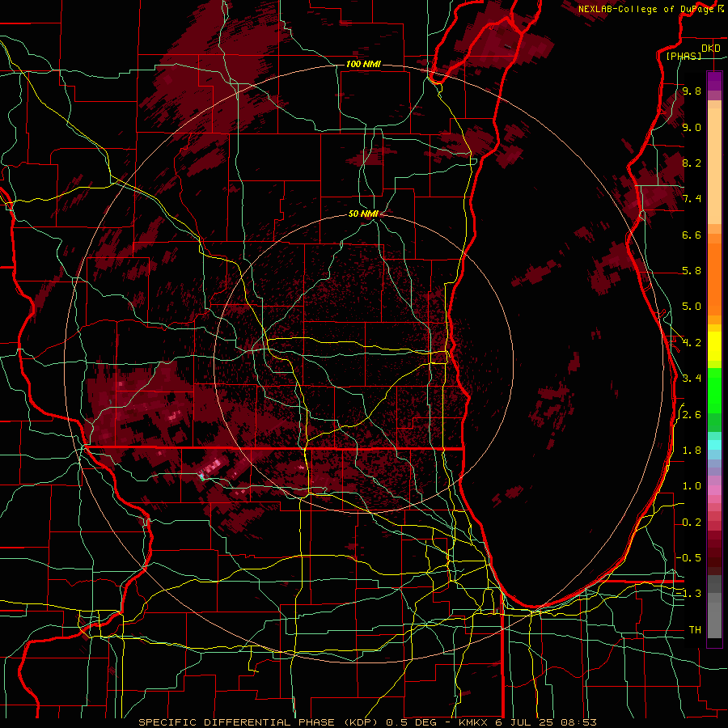728x728 pixels.
Task: Click the 3.4 value on the color scale
Action: coord(692,379)
